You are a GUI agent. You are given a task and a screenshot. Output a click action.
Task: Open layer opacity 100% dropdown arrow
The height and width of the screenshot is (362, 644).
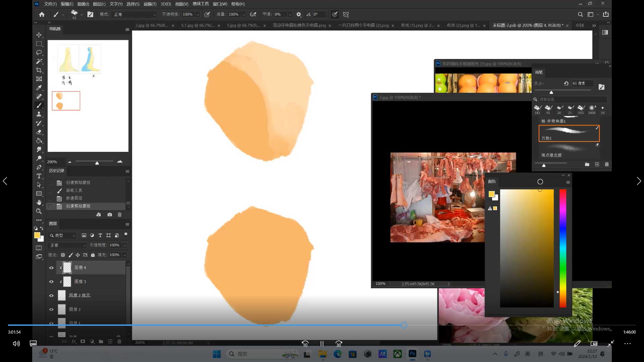[124, 245]
